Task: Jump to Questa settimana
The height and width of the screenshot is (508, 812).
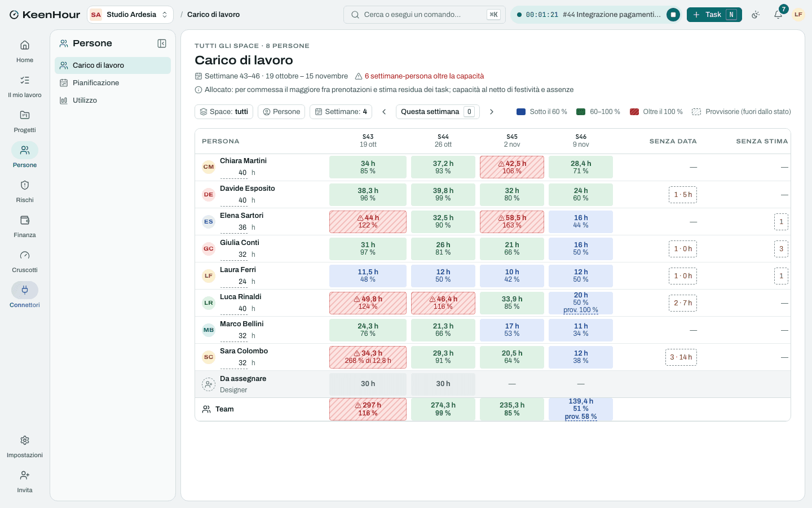Action: point(438,112)
